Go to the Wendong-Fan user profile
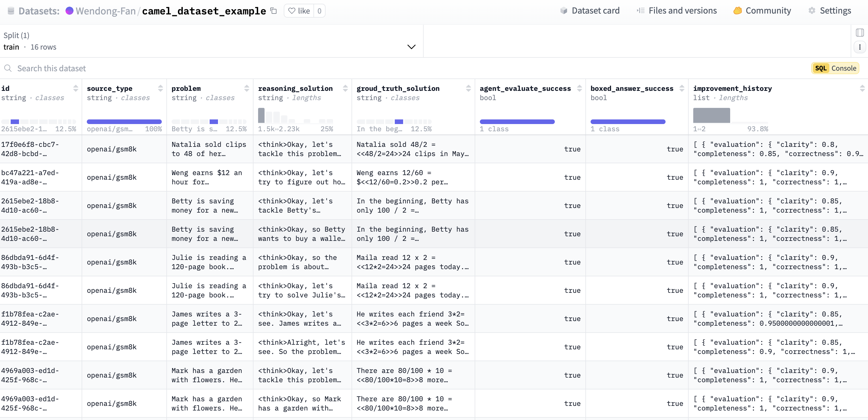The width and height of the screenshot is (868, 420). coord(105,11)
